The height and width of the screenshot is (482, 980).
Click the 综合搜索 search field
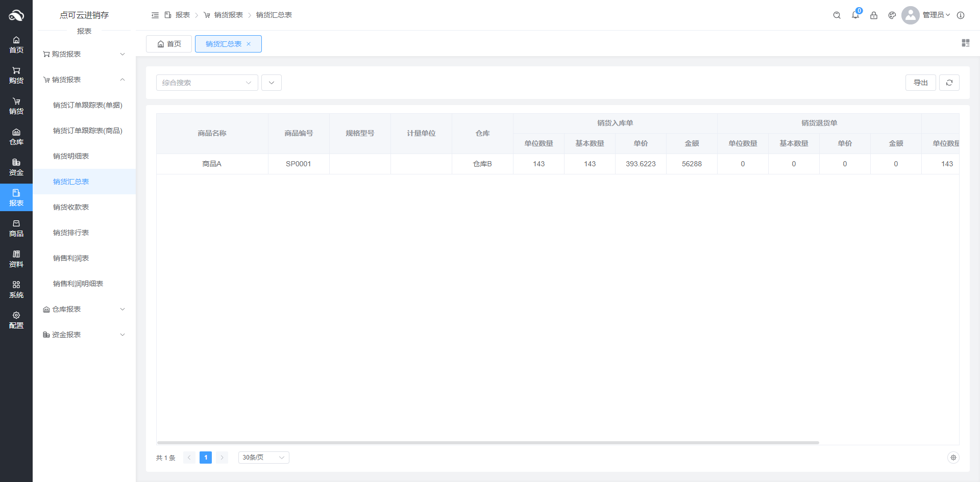[x=202, y=83]
